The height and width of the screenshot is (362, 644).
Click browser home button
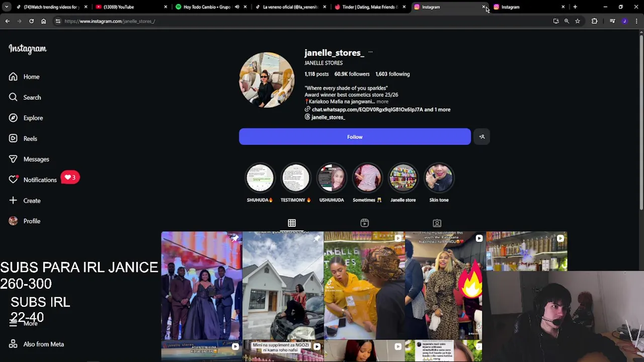(x=43, y=21)
